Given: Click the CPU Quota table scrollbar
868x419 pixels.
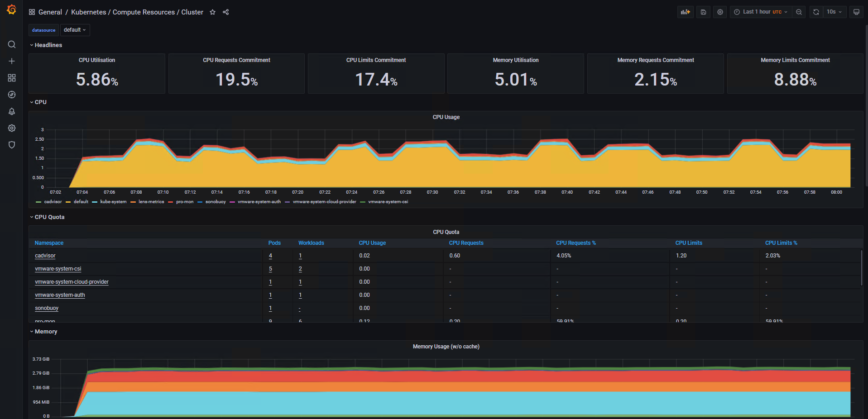Looking at the screenshot, I should click(861, 268).
